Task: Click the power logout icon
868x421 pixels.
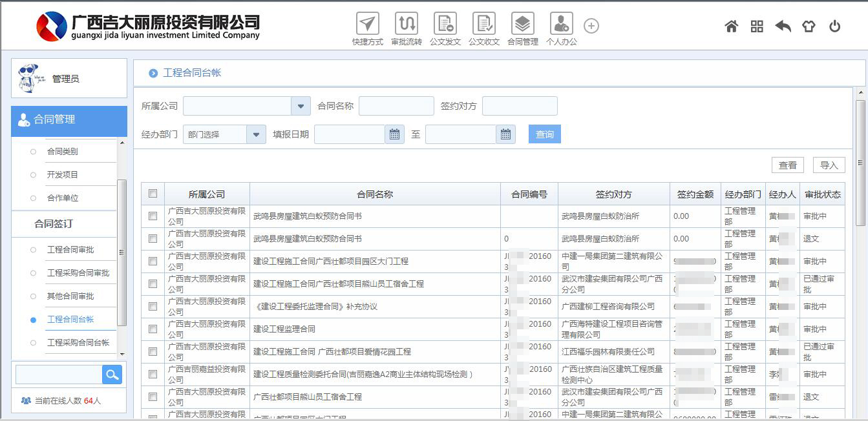Action: [x=834, y=26]
